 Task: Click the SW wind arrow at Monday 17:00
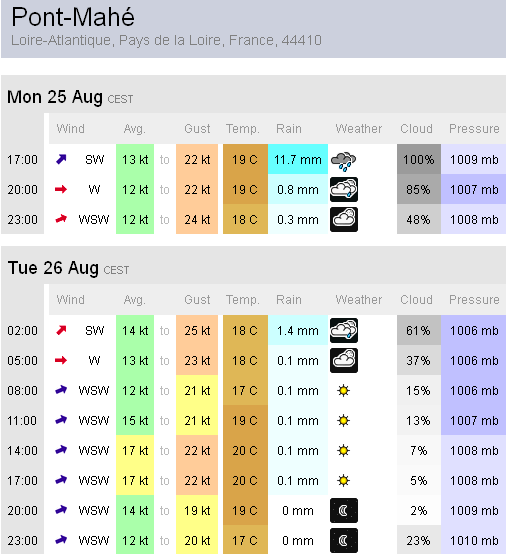[61, 159]
